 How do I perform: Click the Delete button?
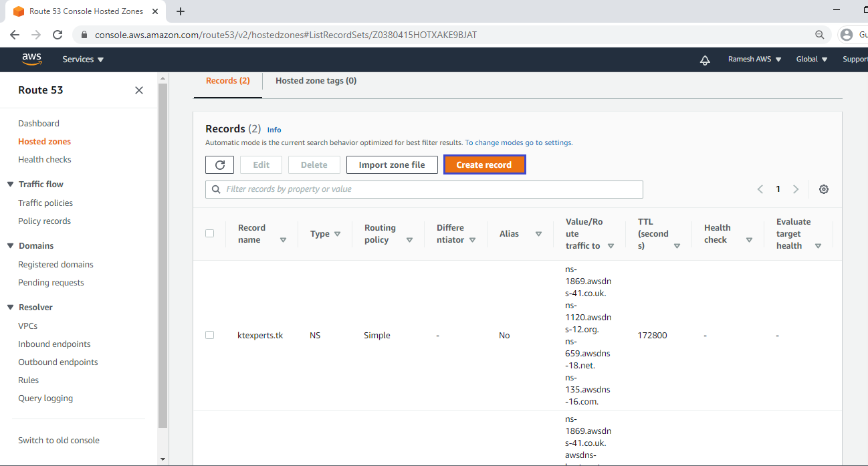(x=314, y=164)
